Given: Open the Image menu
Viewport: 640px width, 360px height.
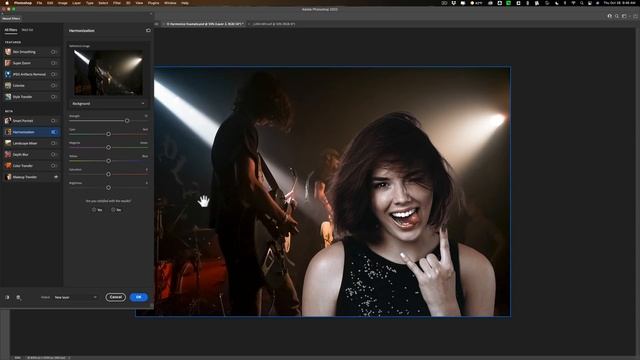Looking at the screenshot, I should [62, 3].
